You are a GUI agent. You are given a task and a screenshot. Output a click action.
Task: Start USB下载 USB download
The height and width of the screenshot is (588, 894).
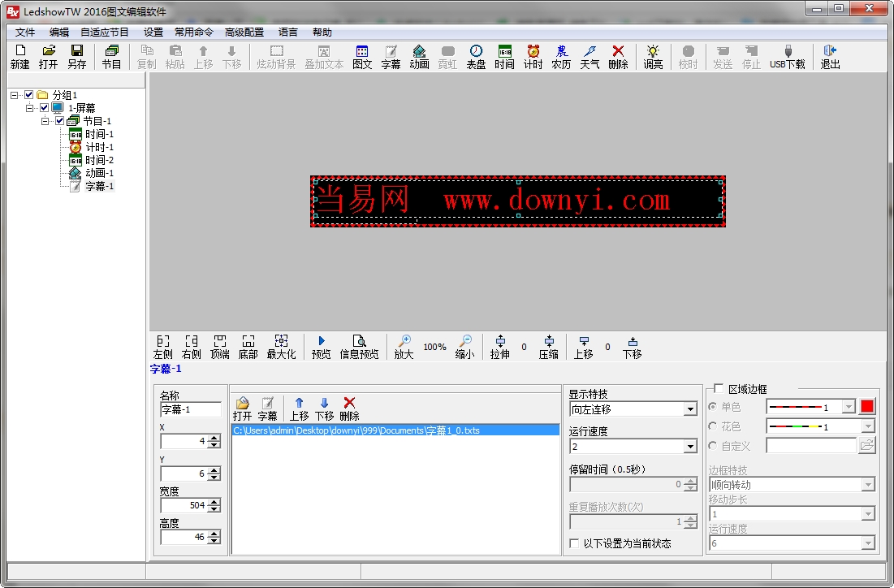[787, 57]
